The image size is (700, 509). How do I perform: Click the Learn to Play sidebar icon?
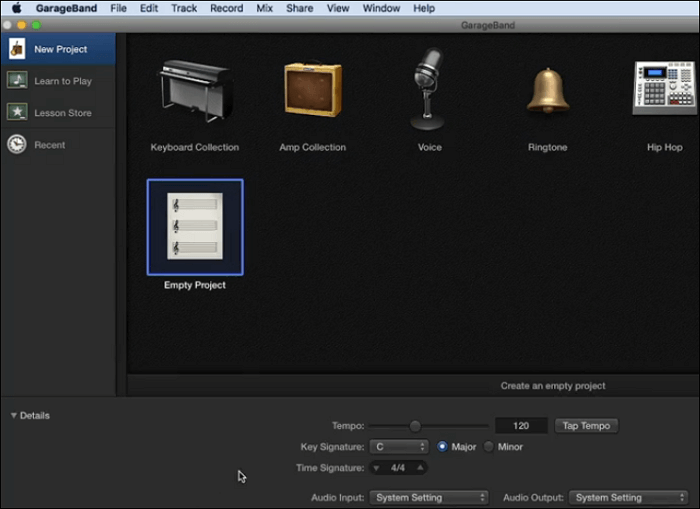[17, 80]
